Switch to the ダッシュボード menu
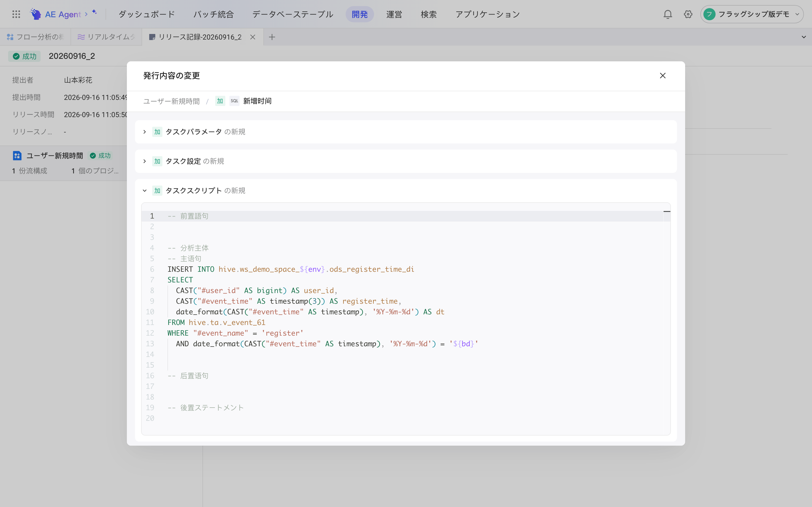 click(x=147, y=14)
